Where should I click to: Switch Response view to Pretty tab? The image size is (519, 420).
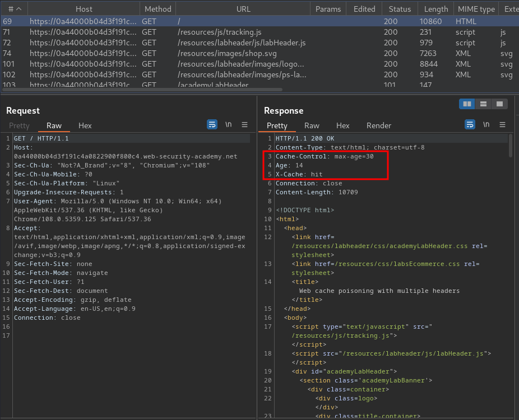(x=277, y=125)
